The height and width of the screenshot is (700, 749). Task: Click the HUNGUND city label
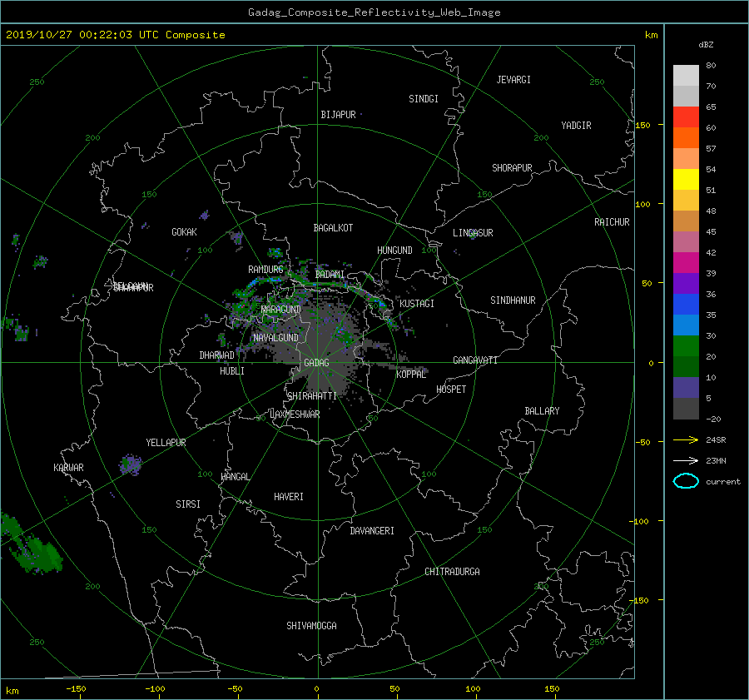[x=394, y=251]
